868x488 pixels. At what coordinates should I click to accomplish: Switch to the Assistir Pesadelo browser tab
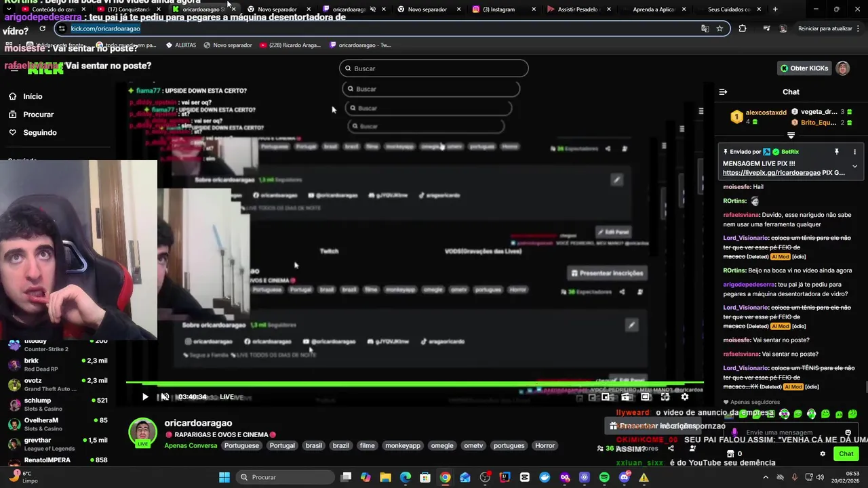pyautogui.click(x=578, y=9)
